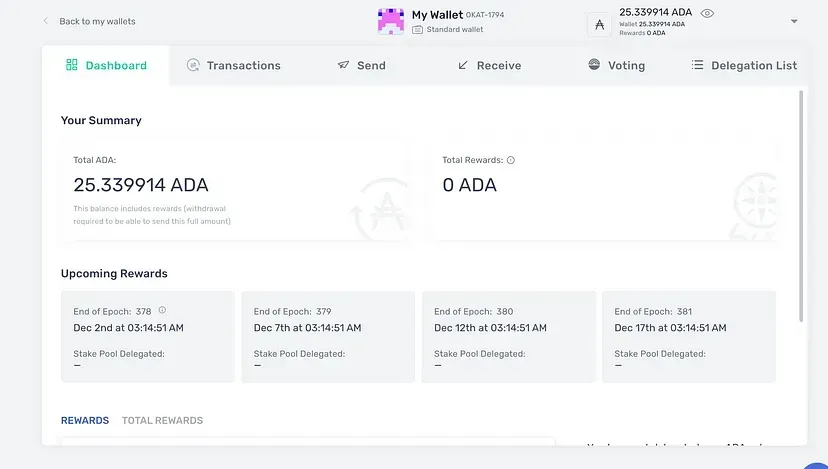
Task: Click the Transactions circular arrows icon
Action: [193, 65]
